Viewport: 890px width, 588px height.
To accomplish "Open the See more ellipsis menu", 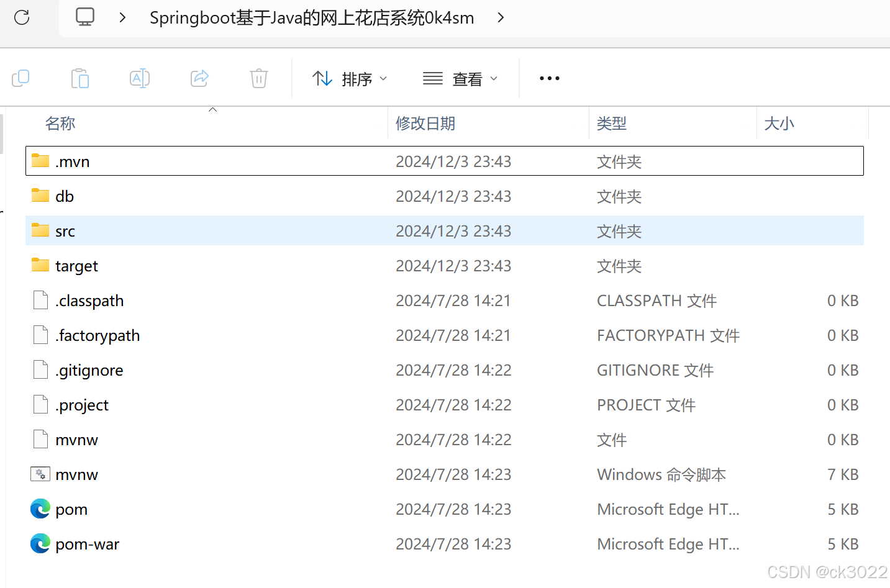I will pos(549,78).
